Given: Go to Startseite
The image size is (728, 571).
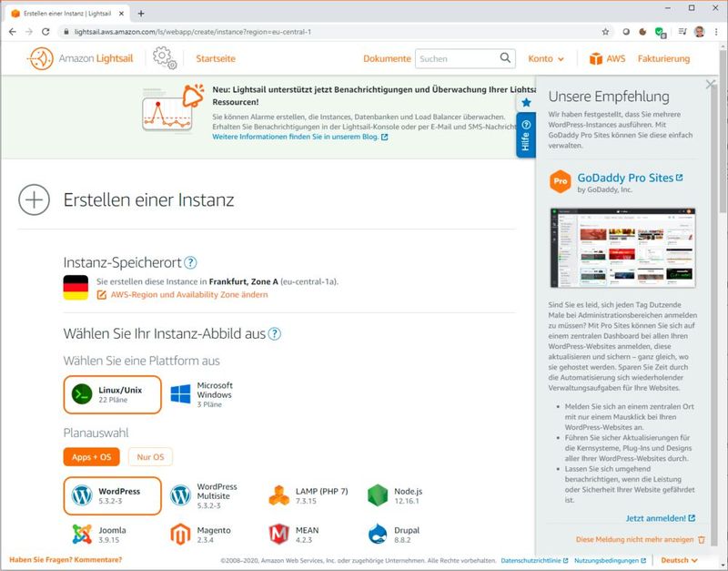Looking at the screenshot, I should (216, 58).
